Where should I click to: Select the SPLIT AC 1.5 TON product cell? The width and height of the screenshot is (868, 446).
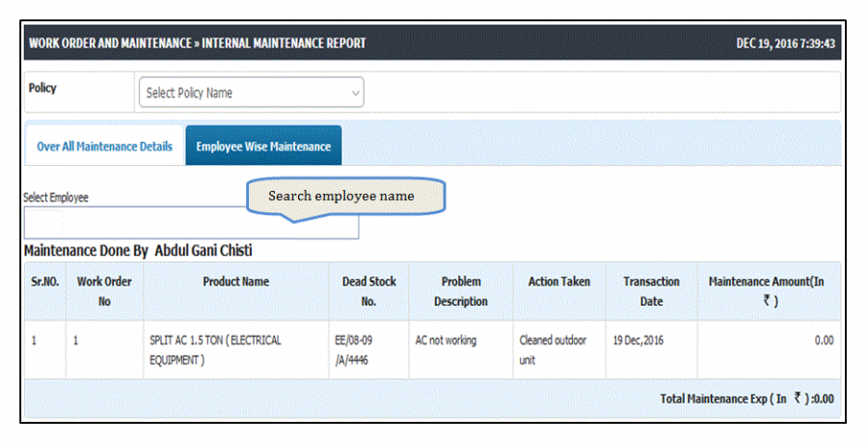click(215, 350)
